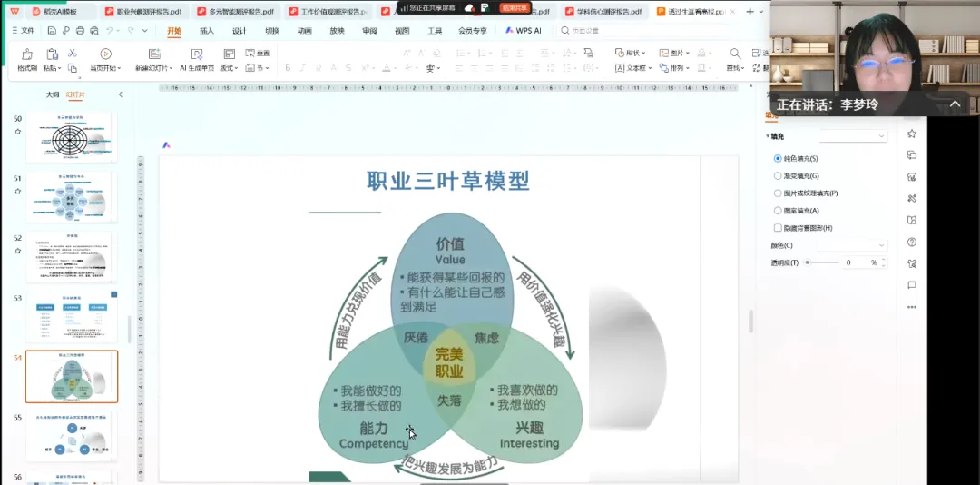This screenshot has width=980, height=485.
Task: Click the transparency value stepper arrows
Action: click(x=883, y=262)
